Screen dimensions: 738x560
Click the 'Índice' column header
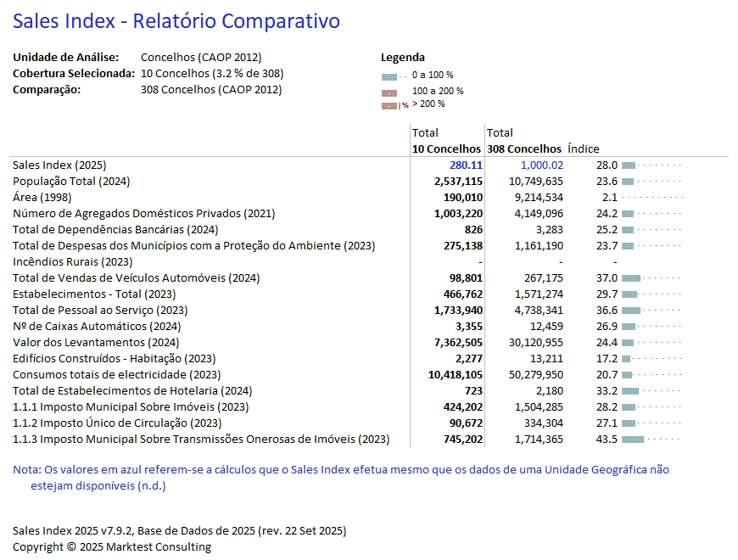(x=584, y=148)
